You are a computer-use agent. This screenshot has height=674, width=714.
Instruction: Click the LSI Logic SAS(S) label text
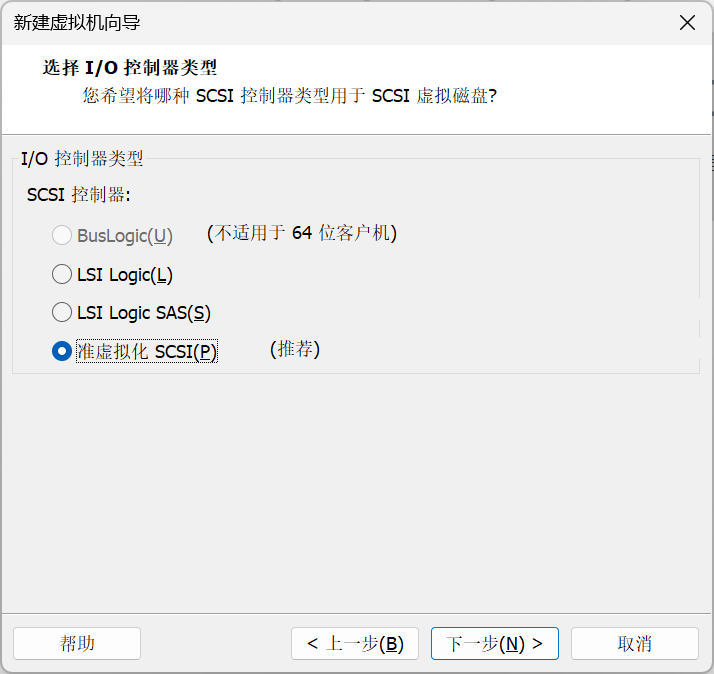[144, 313]
